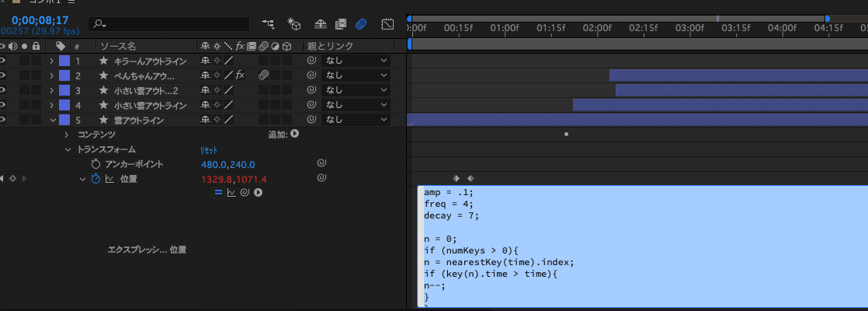The width and height of the screenshot is (868, 311).
Task: Toggle shy switch on layer 1
Action: click(206, 61)
